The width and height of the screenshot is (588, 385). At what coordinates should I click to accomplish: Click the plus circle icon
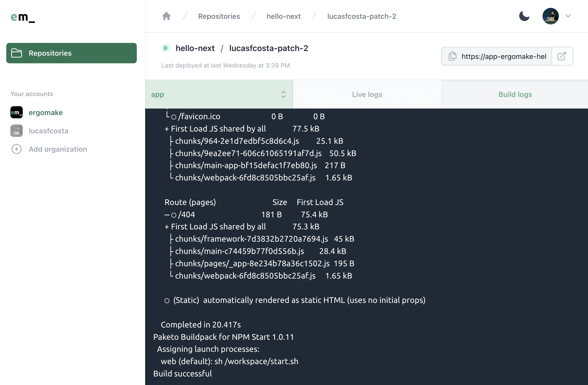pyautogui.click(x=16, y=149)
